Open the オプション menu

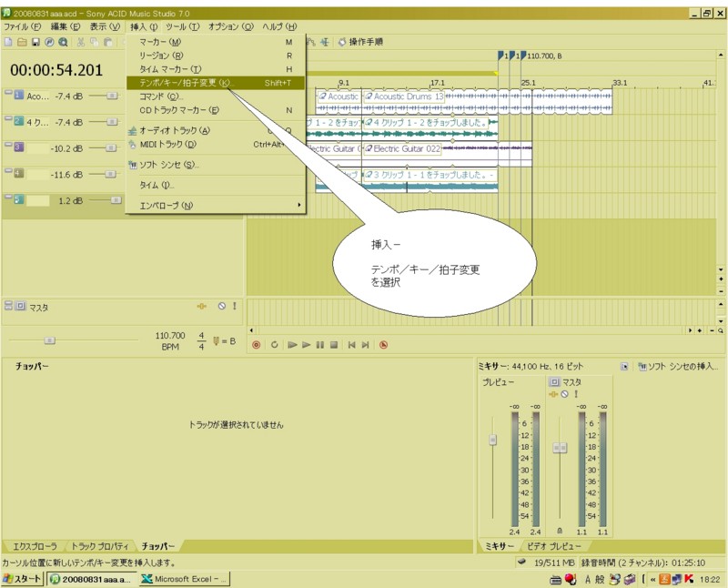tap(231, 26)
